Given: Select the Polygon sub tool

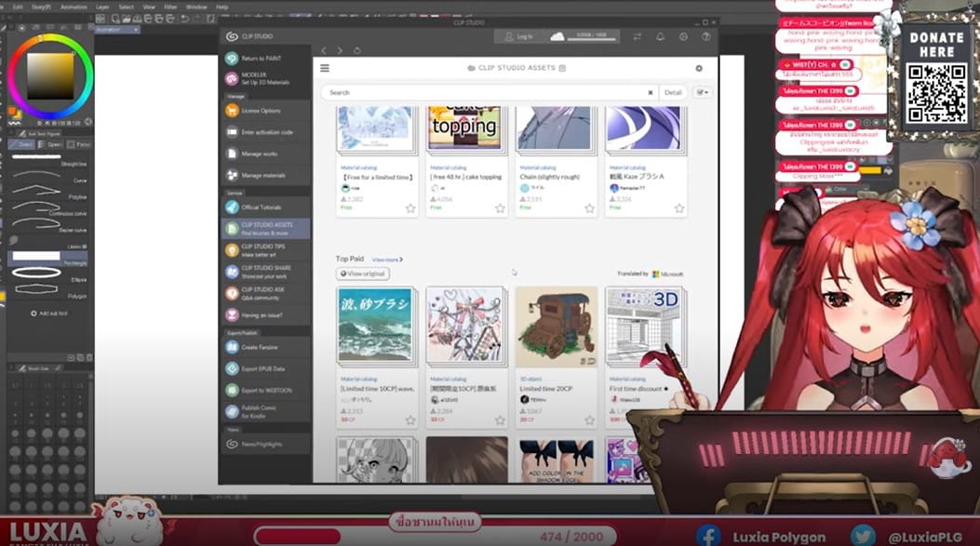Looking at the screenshot, I should tap(48, 290).
